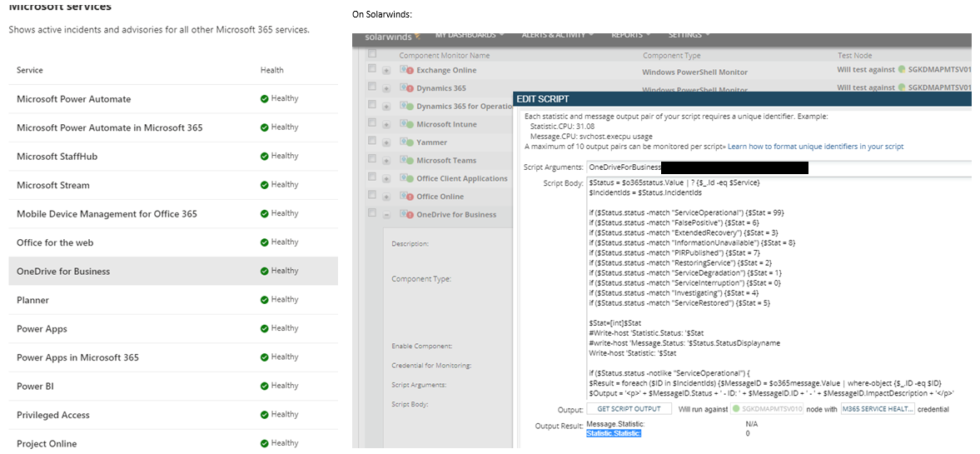Screen dimensions: 980x454
Task: Open the Settings menu
Action: (x=688, y=35)
